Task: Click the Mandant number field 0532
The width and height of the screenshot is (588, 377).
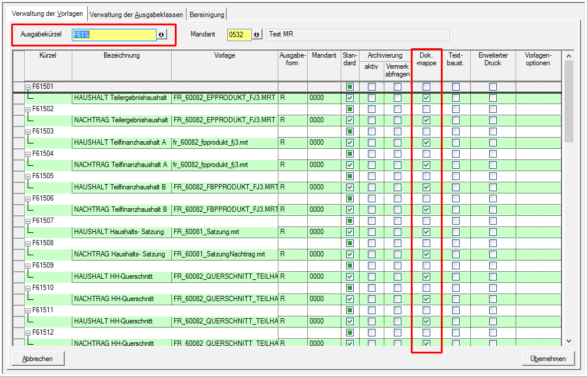Action: (239, 35)
